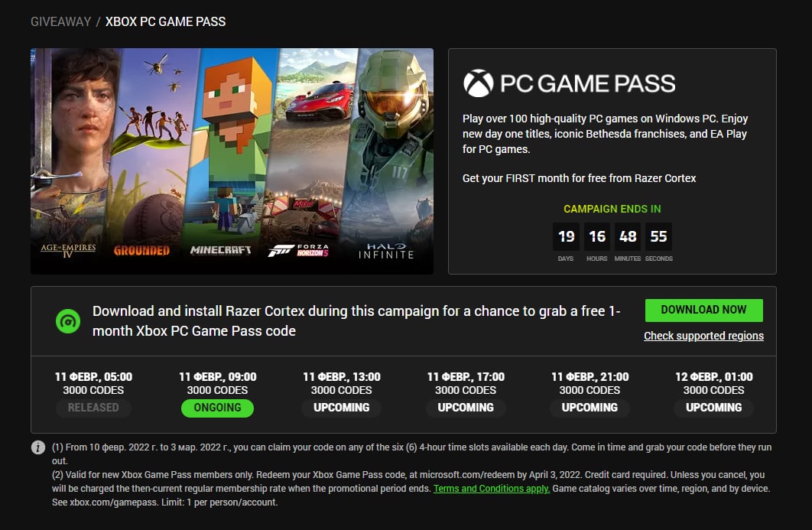The width and height of the screenshot is (812, 530).
Task: Click the Age of Empires IV logo
Action: [x=68, y=250]
